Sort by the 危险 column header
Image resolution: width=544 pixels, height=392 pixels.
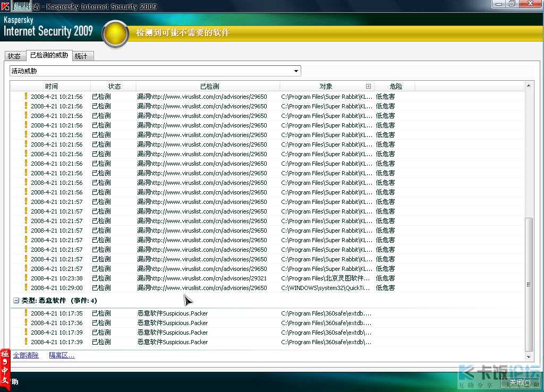point(395,87)
